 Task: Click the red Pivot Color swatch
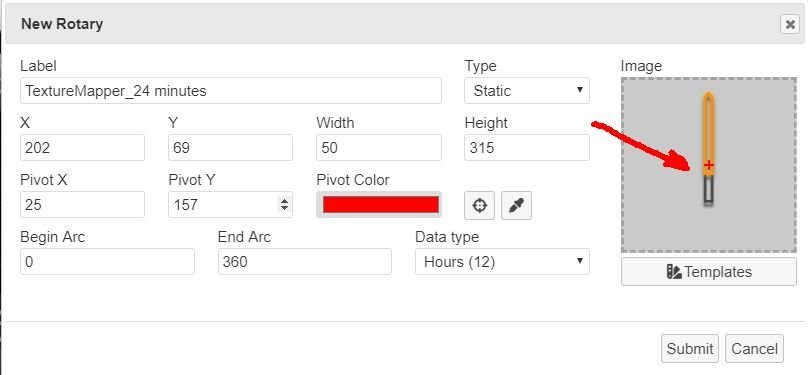[381, 204]
